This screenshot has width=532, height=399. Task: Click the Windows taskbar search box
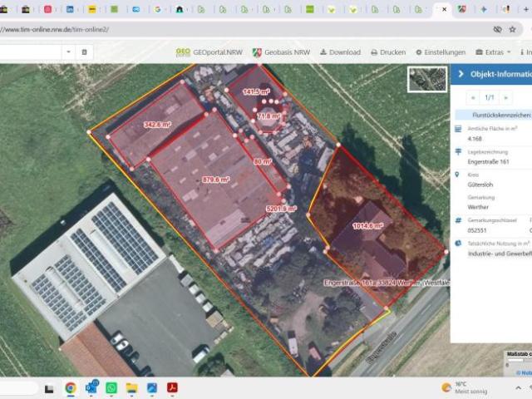pos(18,388)
